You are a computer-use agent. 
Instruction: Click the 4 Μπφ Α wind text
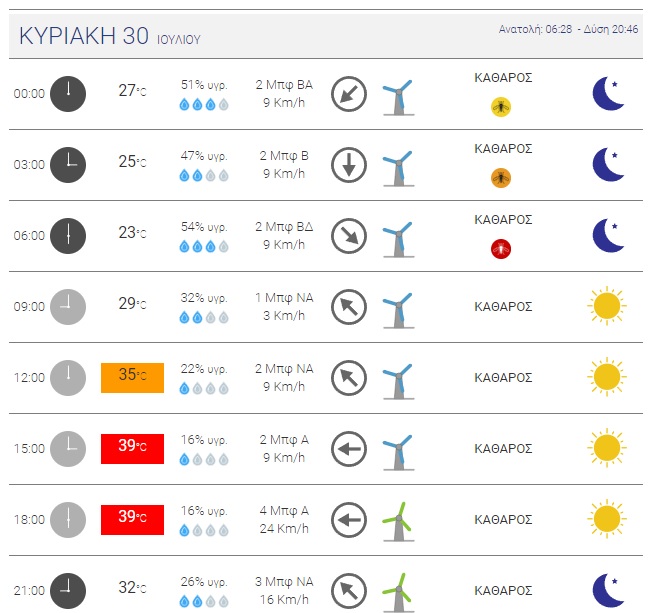click(284, 511)
